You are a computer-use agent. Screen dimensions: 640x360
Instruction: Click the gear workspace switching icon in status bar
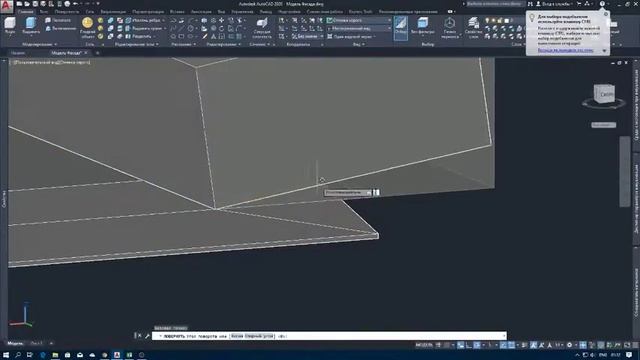coord(569,345)
